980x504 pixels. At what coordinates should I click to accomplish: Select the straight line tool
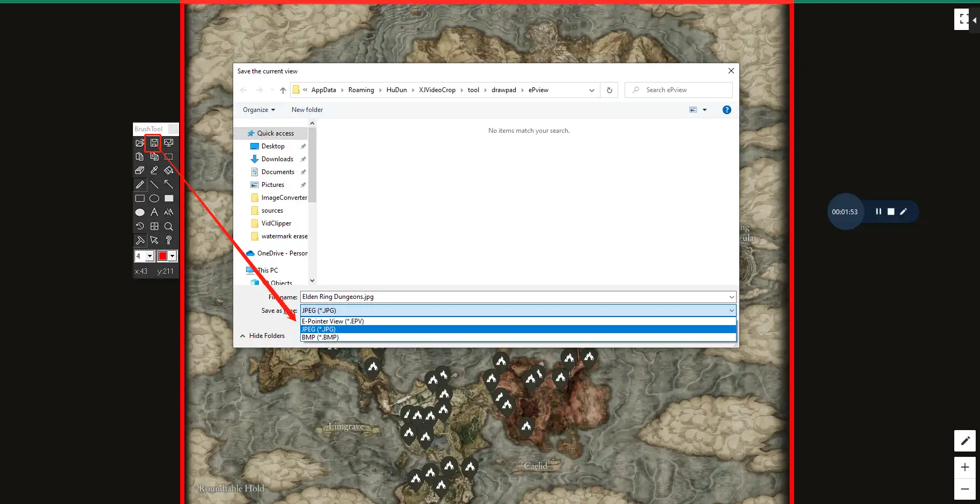[x=154, y=184]
